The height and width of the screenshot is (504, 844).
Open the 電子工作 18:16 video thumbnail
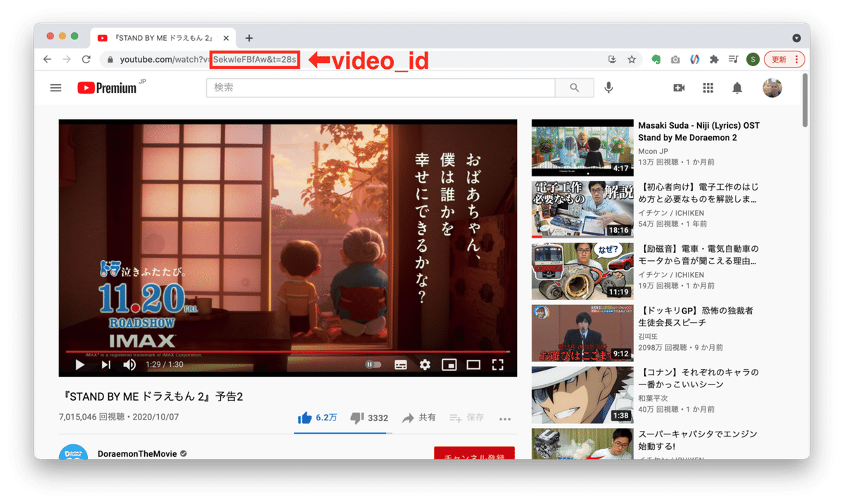click(582, 209)
